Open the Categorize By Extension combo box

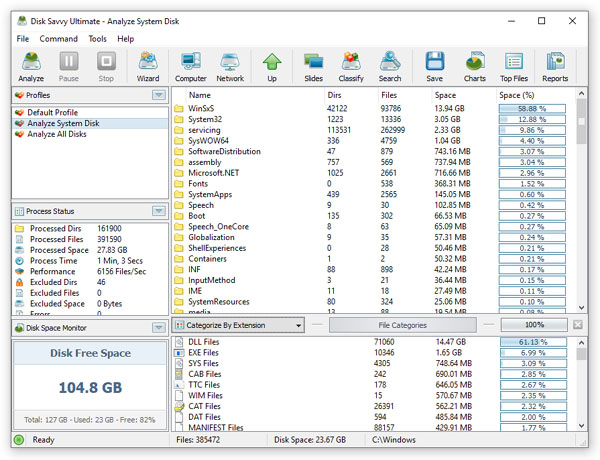pos(238,325)
